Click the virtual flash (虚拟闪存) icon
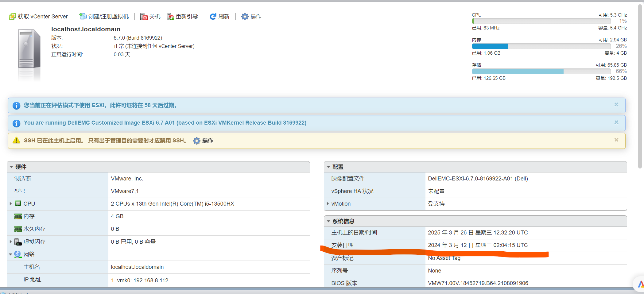 click(x=18, y=242)
